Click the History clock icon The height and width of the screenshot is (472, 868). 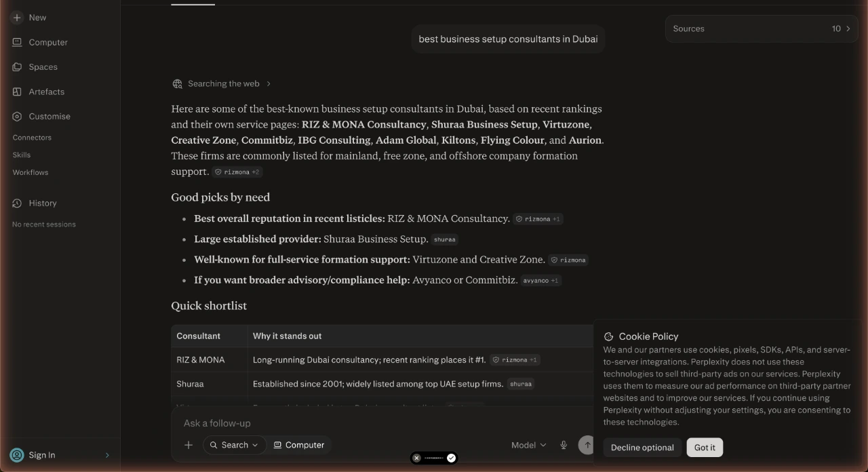pos(17,203)
